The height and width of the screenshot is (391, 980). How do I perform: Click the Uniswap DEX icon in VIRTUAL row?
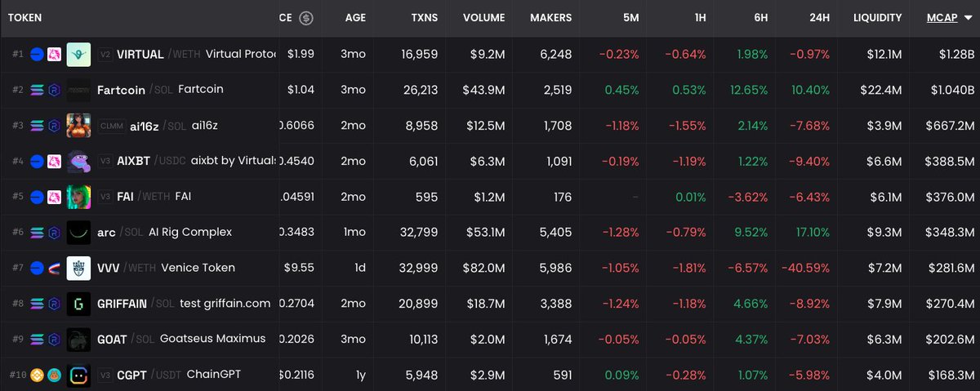(54, 55)
